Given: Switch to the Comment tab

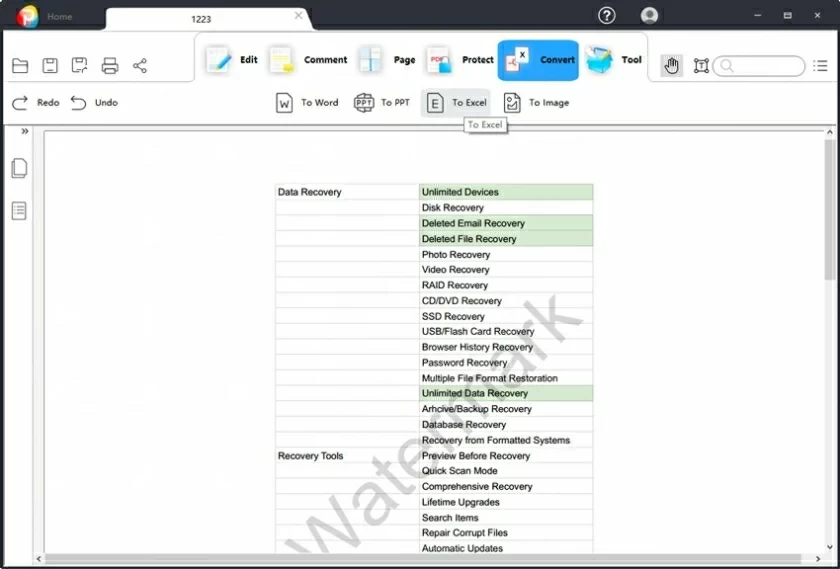Looking at the screenshot, I should tap(308, 59).
